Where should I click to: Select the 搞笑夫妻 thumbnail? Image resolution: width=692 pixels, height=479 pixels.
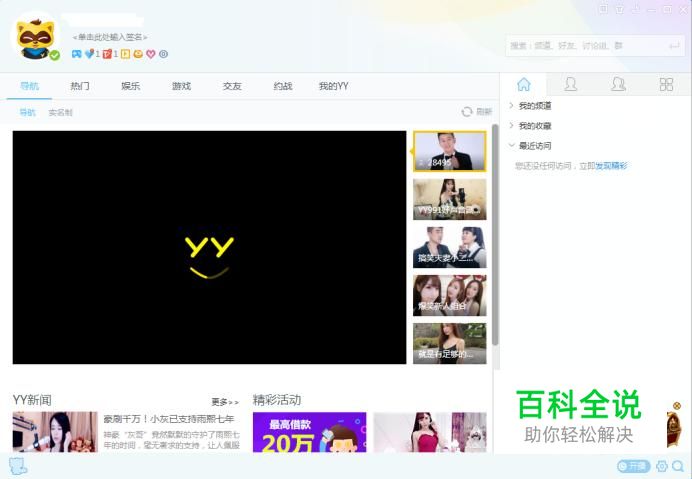click(450, 247)
